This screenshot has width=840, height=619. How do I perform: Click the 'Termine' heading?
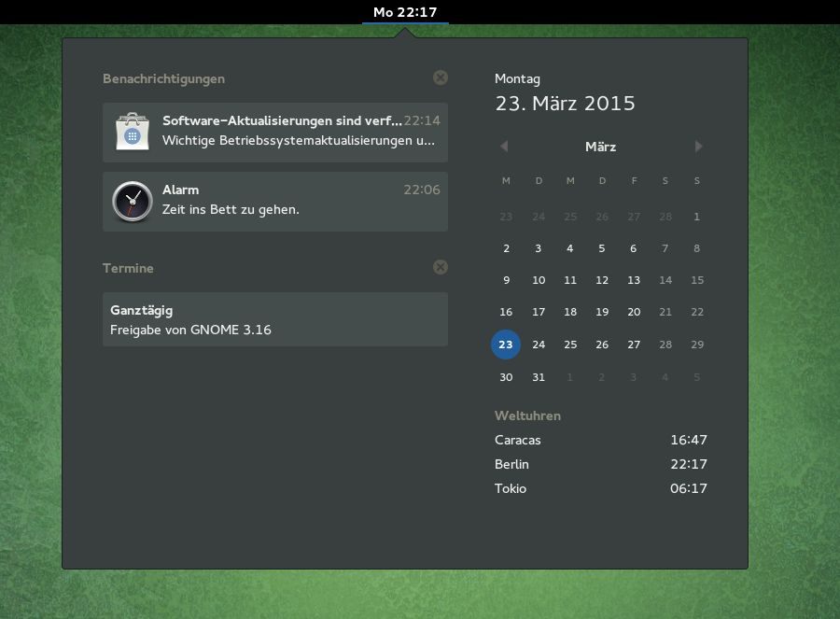pos(128,268)
